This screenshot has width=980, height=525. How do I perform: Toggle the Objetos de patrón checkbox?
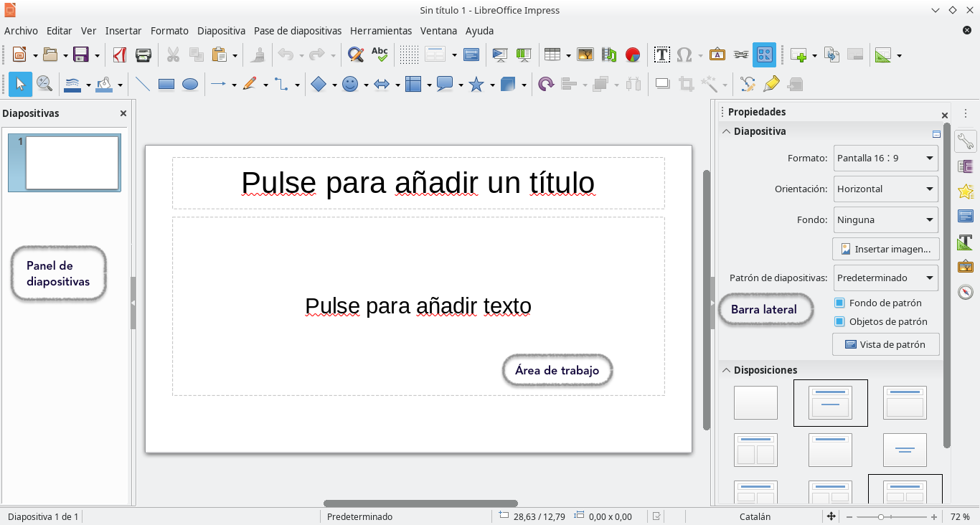coord(840,321)
